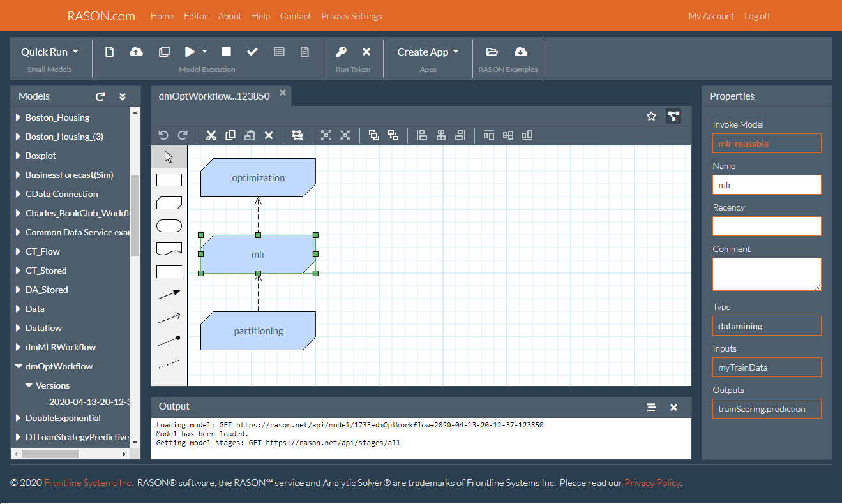The image size is (842, 504).
Task: Click the Run Token key icon
Action: tap(342, 52)
